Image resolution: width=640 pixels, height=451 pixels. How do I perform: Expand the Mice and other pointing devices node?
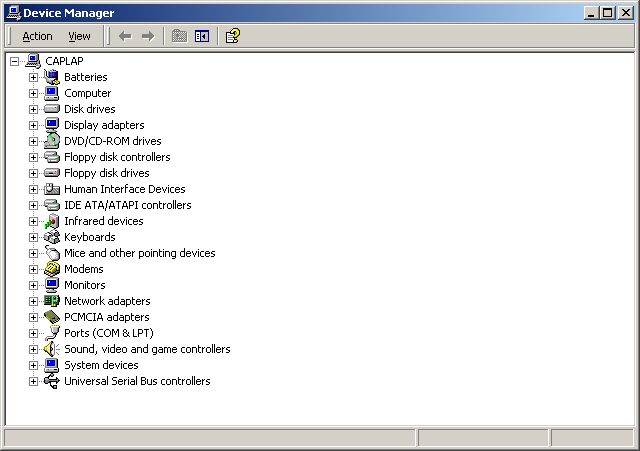pyautogui.click(x=33, y=253)
